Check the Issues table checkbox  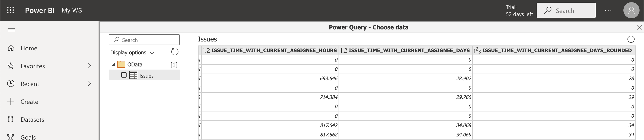point(124,75)
